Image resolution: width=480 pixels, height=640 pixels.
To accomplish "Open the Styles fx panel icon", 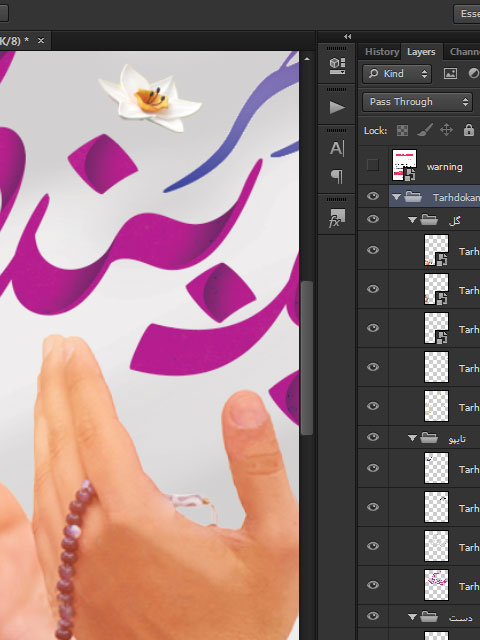I will coord(337,218).
